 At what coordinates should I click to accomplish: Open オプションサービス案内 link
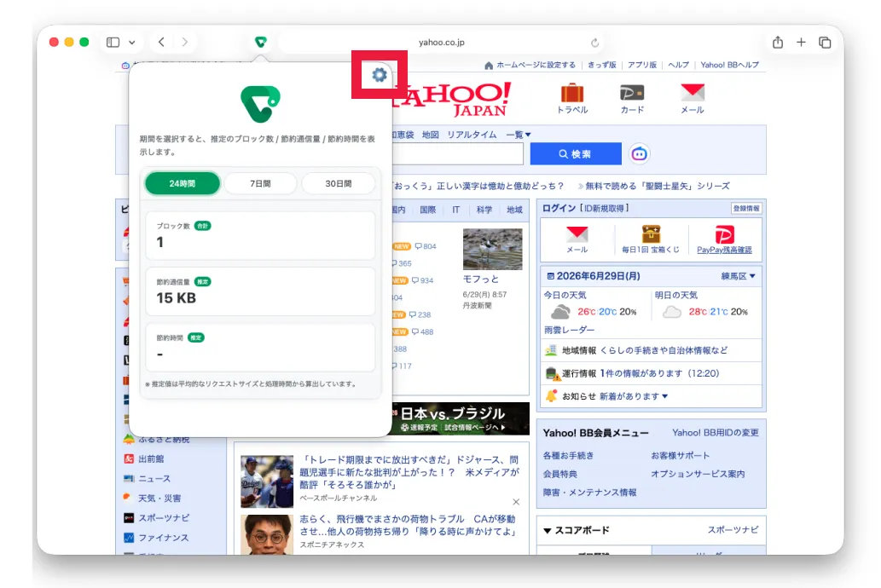698,474
